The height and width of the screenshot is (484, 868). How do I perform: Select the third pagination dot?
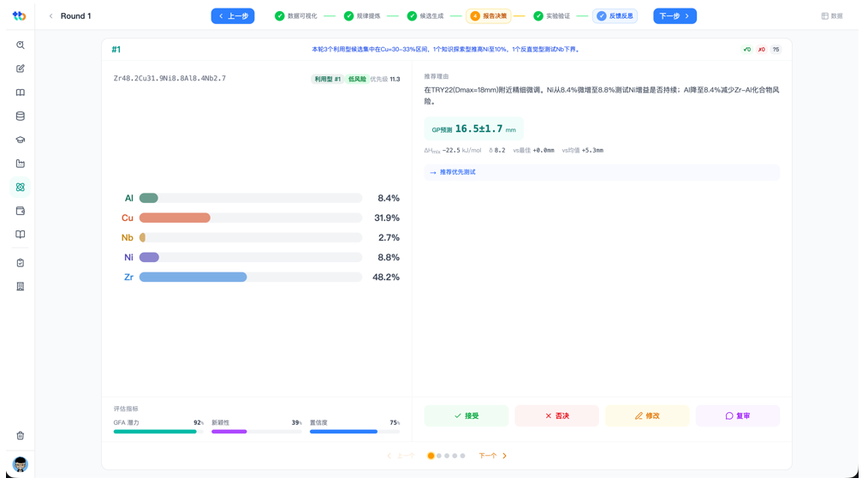(447, 456)
